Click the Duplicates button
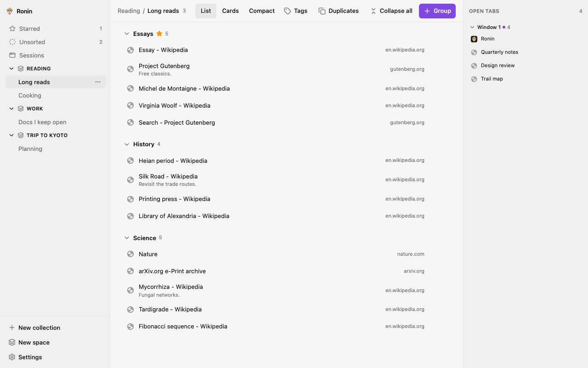The width and height of the screenshot is (588, 368). coord(339,11)
